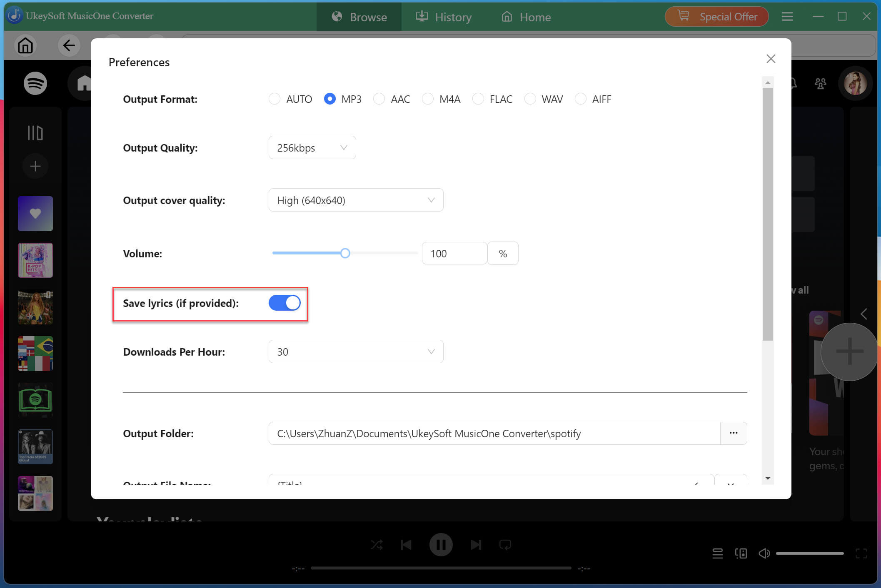The image size is (881, 588).
Task: Open the flags playlist thumbnail
Action: coord(35,354)
